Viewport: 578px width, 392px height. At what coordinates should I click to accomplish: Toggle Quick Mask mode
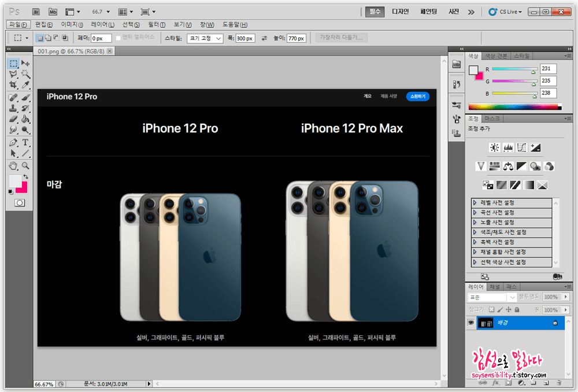click(20, 203)
